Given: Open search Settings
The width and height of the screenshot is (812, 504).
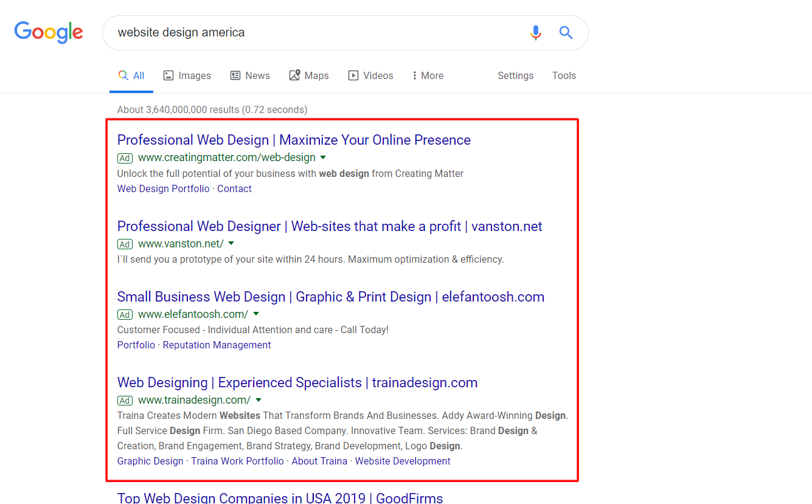Looking at the screenshot, I should [x=516, y=75].
